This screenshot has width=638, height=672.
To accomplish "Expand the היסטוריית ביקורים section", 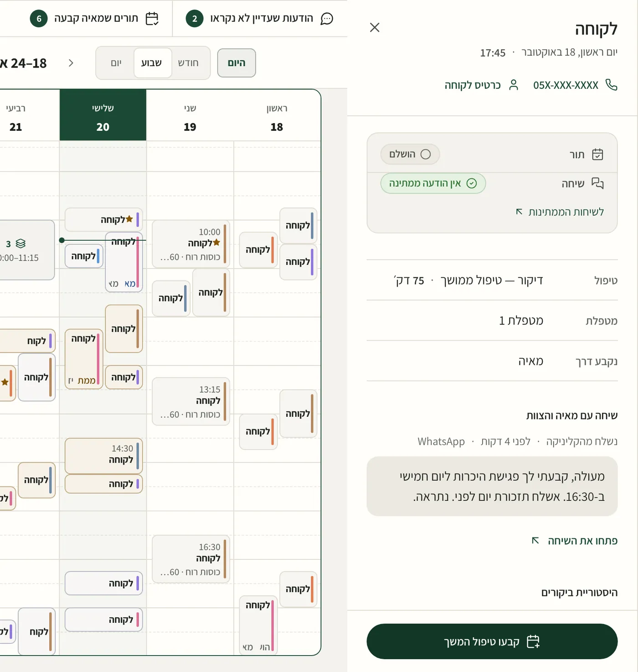I will pos(579,592).
